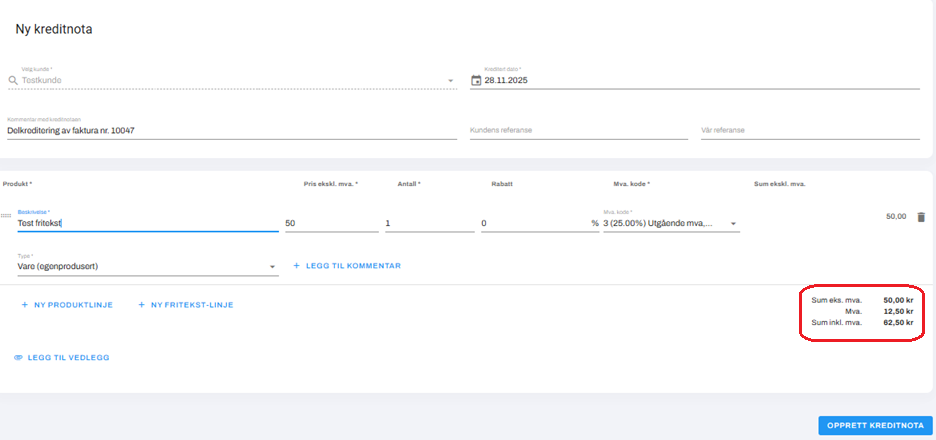936x440 pixels.
Task: Open the Type dropdown Vare (egenprodusert)
Action: (148, 266)
